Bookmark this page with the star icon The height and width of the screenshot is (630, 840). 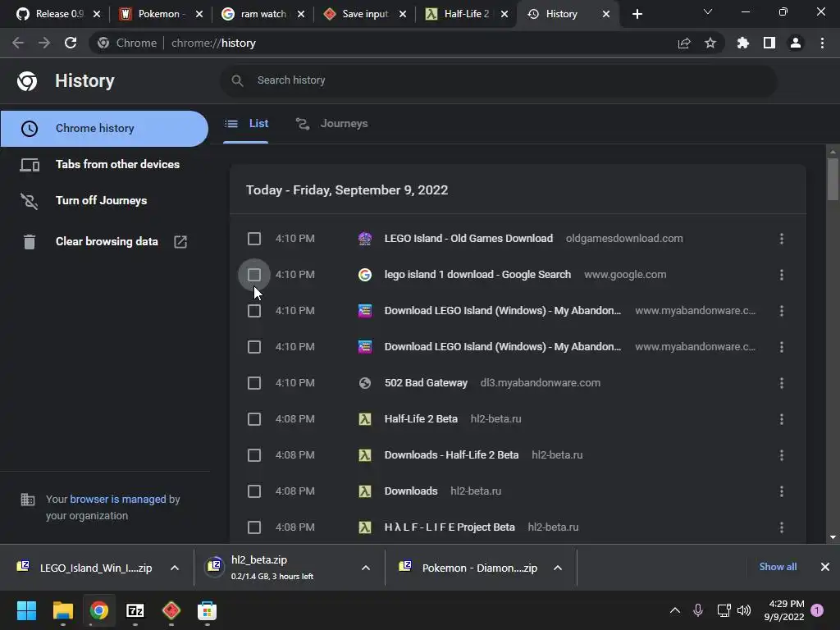(x=710, y=43)
